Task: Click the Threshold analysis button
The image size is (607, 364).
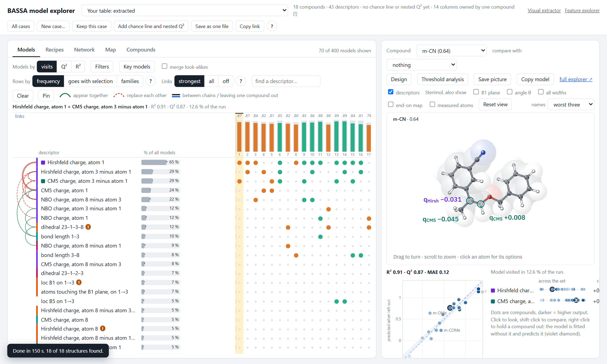Action: click(x=442, y=79)
